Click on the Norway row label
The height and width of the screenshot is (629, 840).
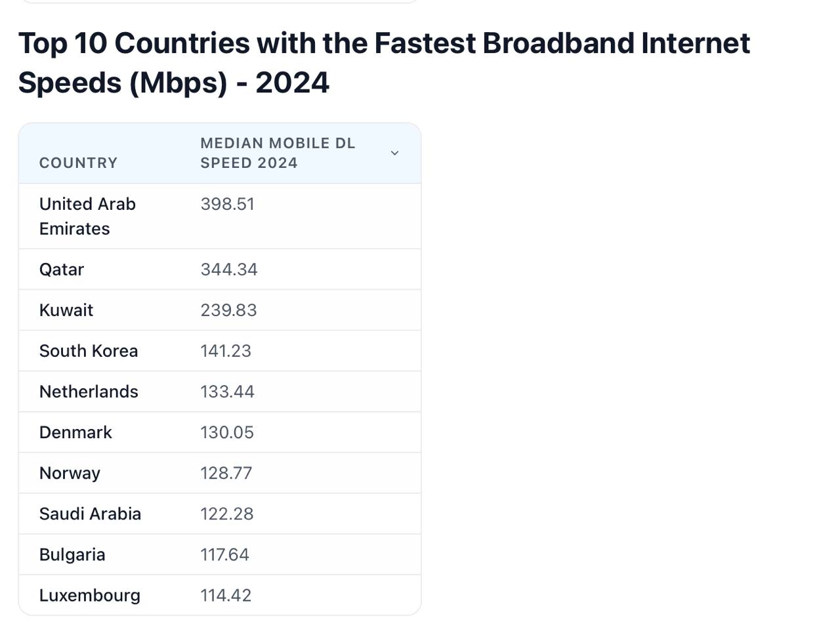(70, 473)
